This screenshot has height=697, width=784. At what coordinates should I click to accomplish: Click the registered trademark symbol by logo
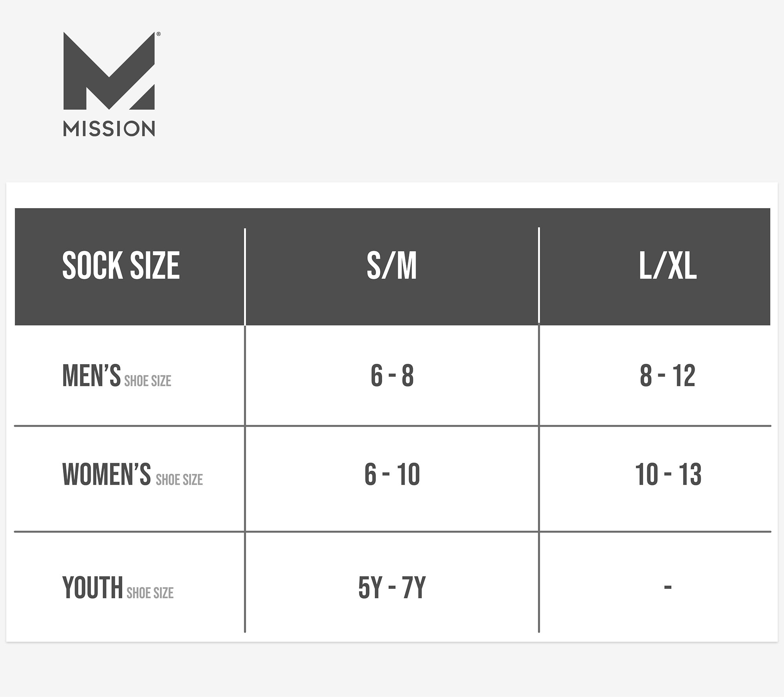[x=158, y=34]
